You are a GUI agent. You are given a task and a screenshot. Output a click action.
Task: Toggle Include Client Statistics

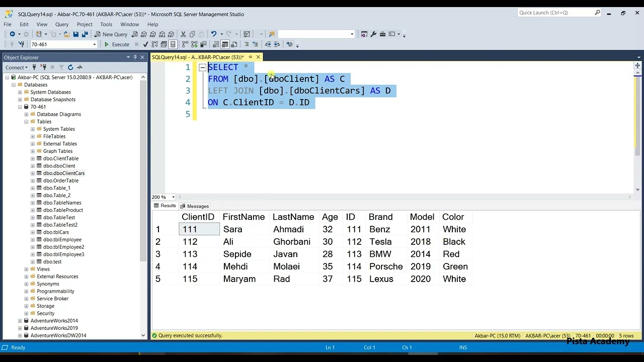(203, 44)
